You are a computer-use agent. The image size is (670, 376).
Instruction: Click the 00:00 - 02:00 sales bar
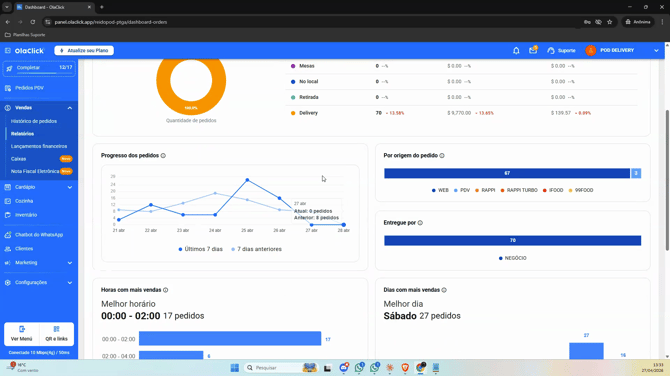click(230, 338)
